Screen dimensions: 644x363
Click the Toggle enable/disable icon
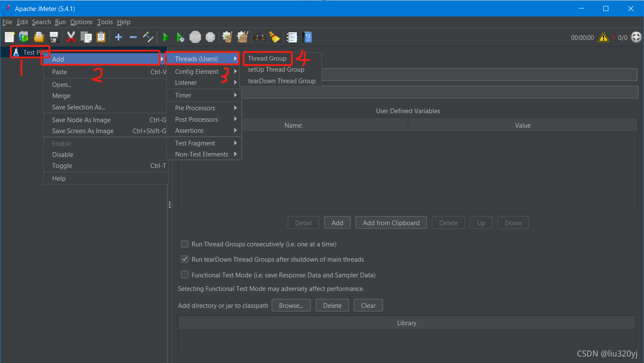pyautogui.click(x=148, y=37)
